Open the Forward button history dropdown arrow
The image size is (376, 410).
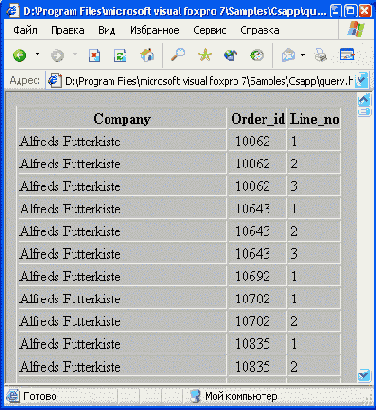coord(75,54)
